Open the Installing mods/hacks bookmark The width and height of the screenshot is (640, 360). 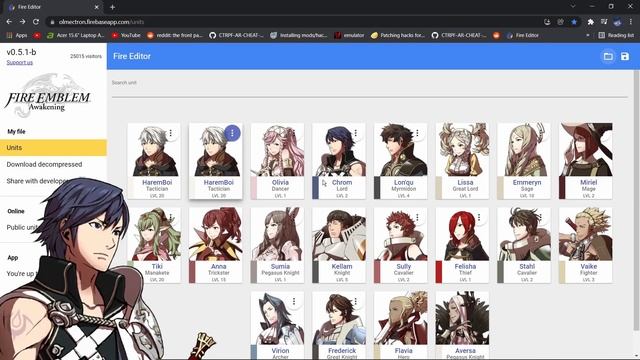pyautogui.click(x=299, y=36)
